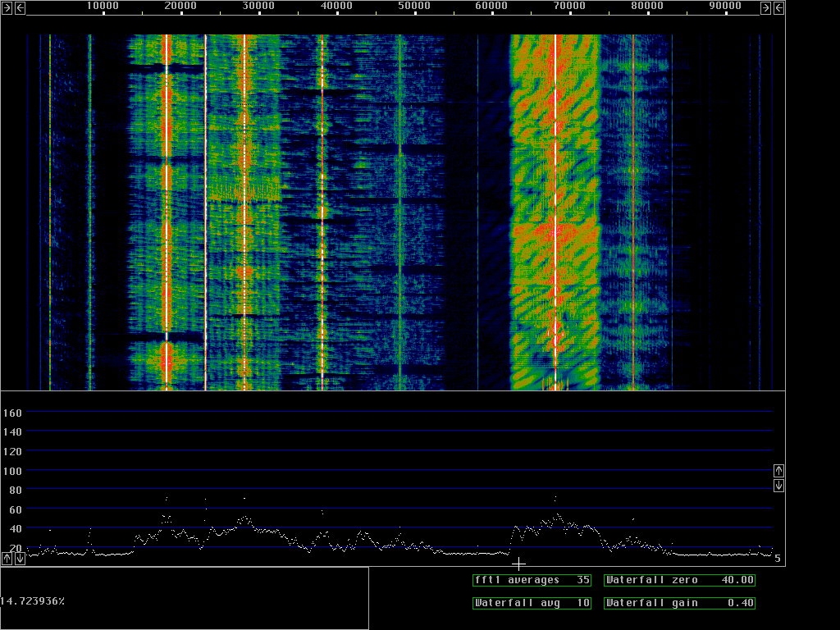
Task: Click the 40 dB scale label
Action: (16, 529)
